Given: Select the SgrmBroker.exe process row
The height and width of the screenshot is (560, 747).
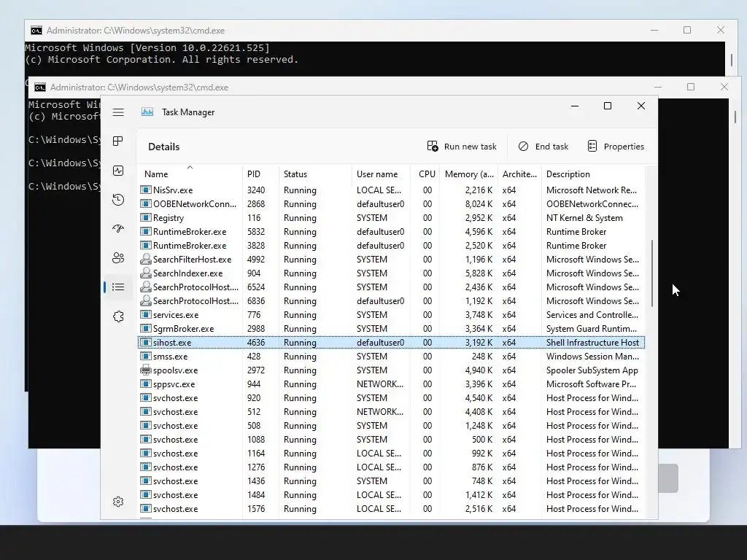Looking at the screenshot, I should point(391,329).
